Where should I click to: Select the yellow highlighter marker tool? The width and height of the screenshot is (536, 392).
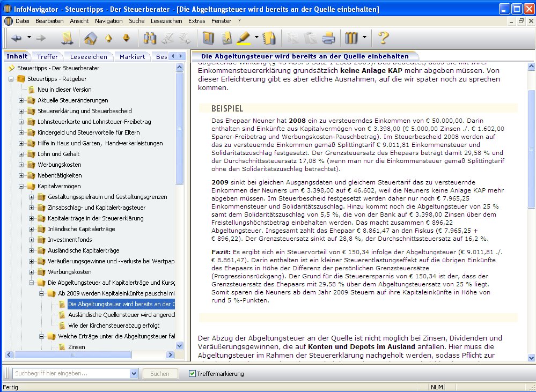[x=244, y=38]
